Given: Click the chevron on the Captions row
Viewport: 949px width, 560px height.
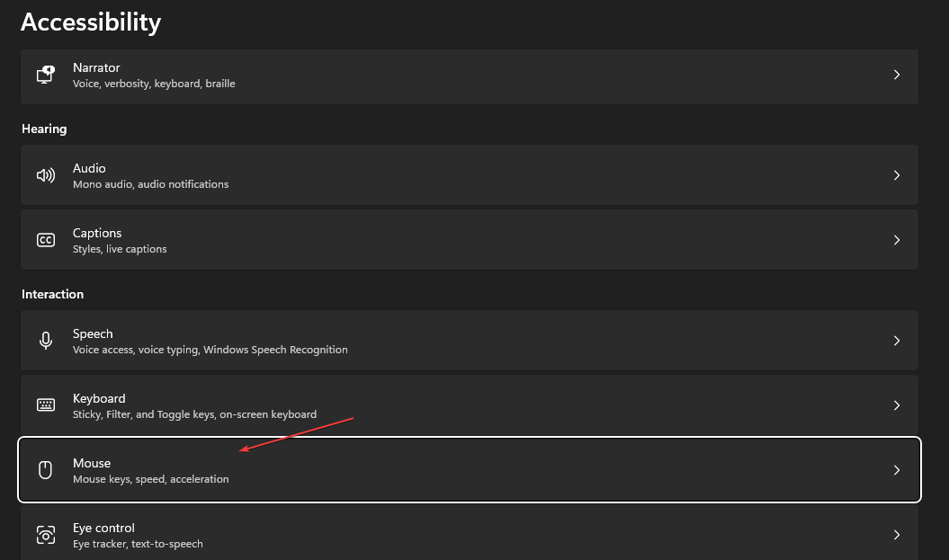Looking at the screenshot, I should point(896,240).
